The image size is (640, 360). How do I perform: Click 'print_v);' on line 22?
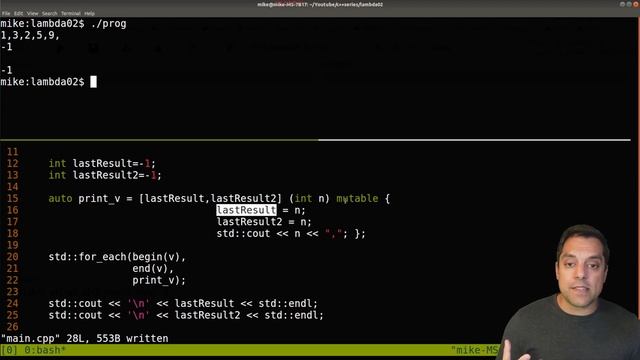tap(159, 280)
